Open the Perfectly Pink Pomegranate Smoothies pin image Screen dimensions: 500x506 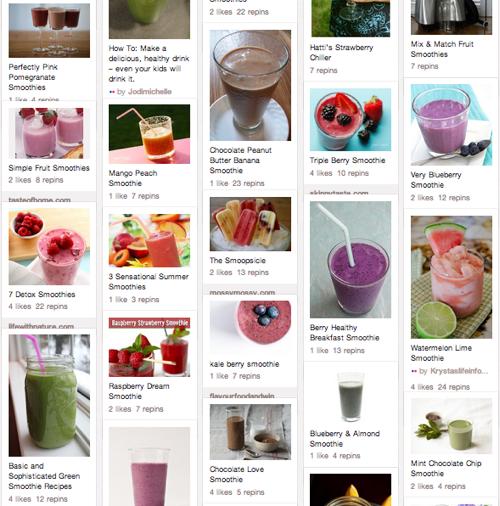[x=49, y=31]
